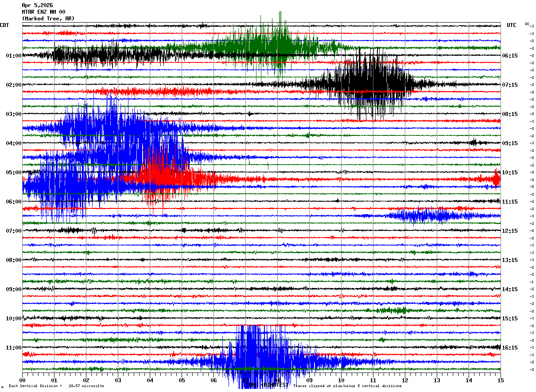Viewport: 536px width, 392px height.
Task: Click the 03:00 CDT time label
Action: [x=14, y=114]
